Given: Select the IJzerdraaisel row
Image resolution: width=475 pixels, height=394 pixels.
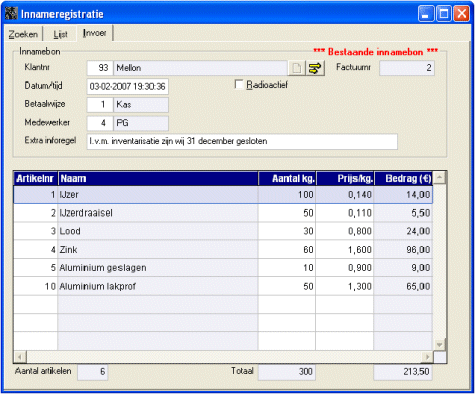Looking at the screenshot, I should [x=223, y=213].
